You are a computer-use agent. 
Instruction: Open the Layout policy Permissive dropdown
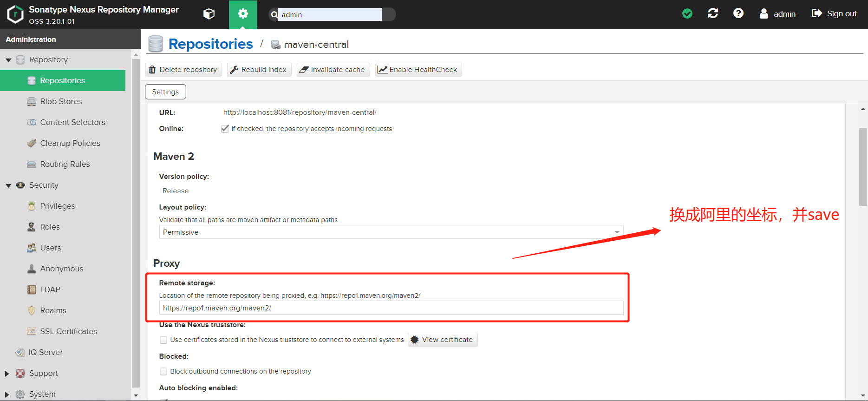391,232
